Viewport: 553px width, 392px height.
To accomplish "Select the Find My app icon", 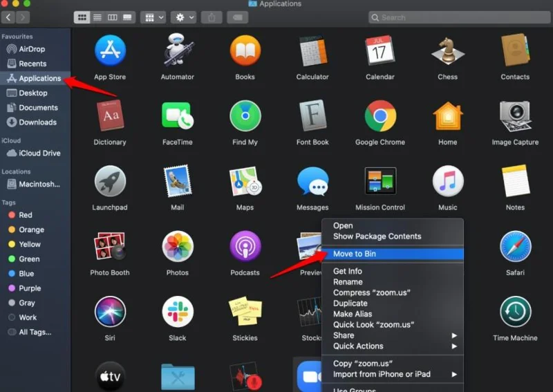I will coord(245,115).
